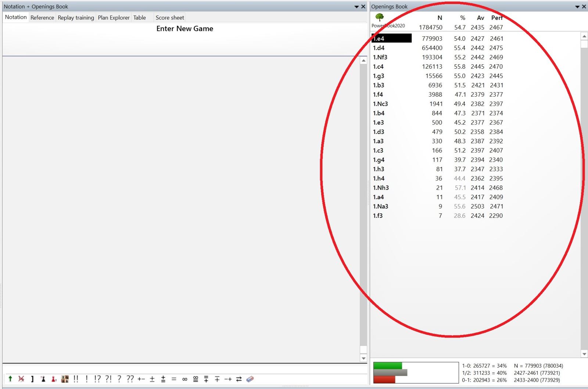This screenshot has width=588, height=389.
Task: Sort by the N column header
Action: (x=440, y=18)
